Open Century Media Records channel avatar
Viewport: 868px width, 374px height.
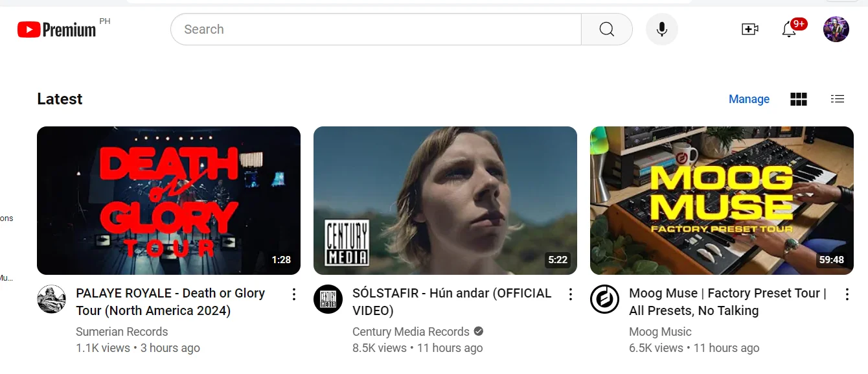point(328,299)
